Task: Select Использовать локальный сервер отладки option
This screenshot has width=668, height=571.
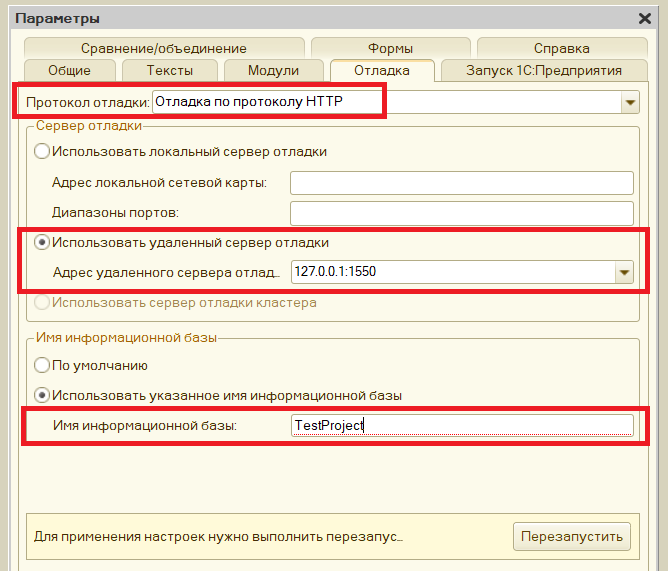Action: (x=42, y=151)
